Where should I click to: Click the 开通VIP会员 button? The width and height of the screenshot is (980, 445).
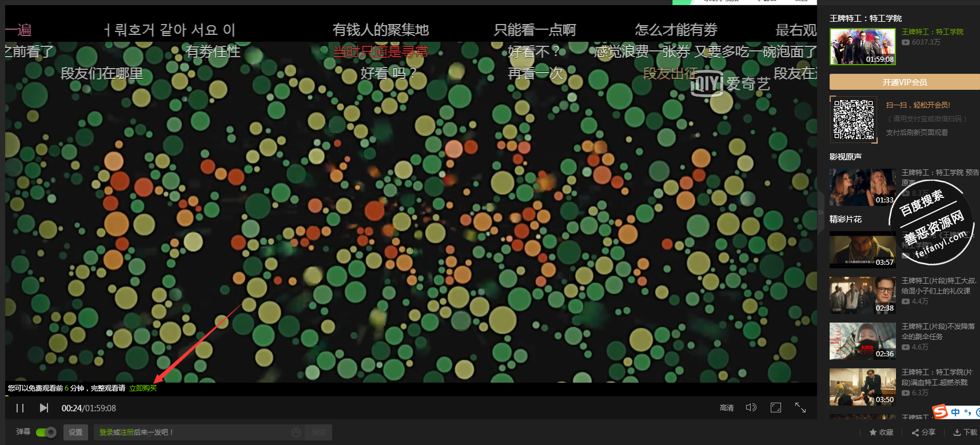[905, 82]
